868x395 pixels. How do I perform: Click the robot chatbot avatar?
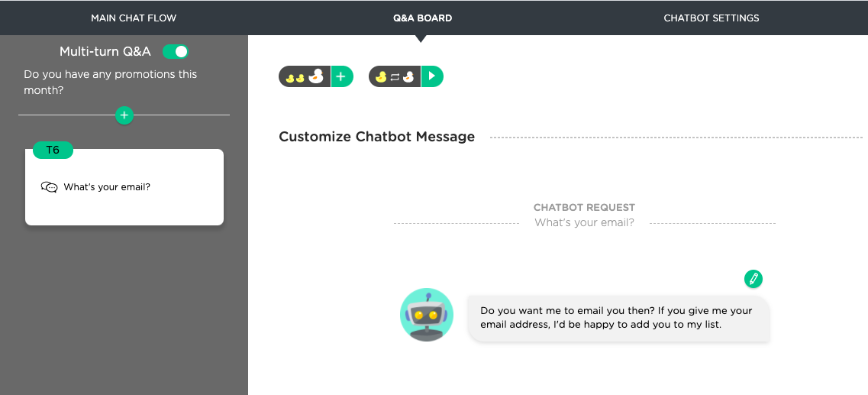[426, 314]
